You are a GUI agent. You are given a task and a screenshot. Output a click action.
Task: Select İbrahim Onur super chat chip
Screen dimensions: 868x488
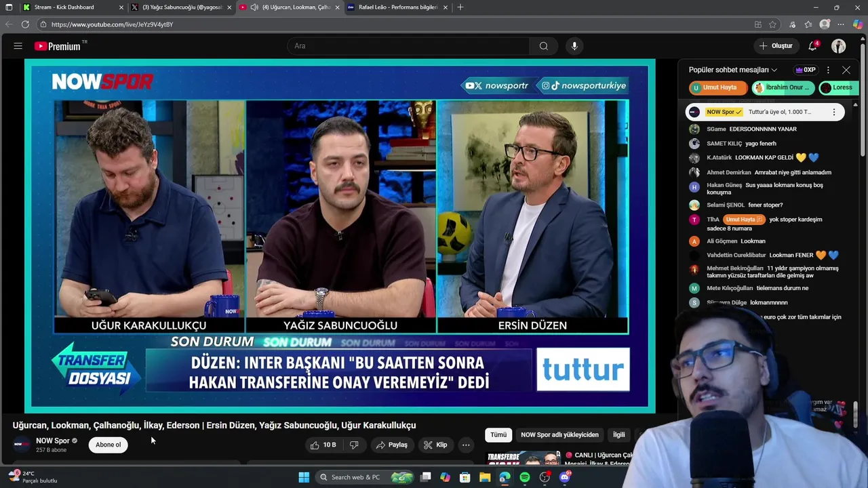[x=782, y=87]
